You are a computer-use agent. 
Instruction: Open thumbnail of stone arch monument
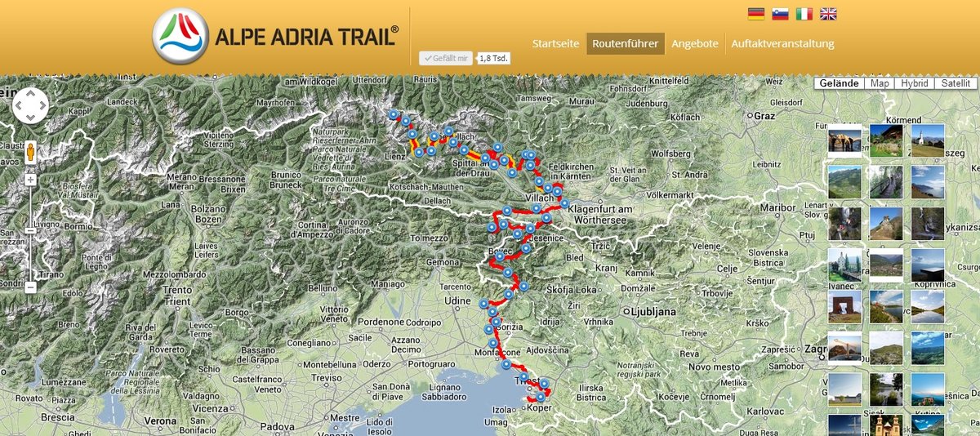click(x=844, y=307)
